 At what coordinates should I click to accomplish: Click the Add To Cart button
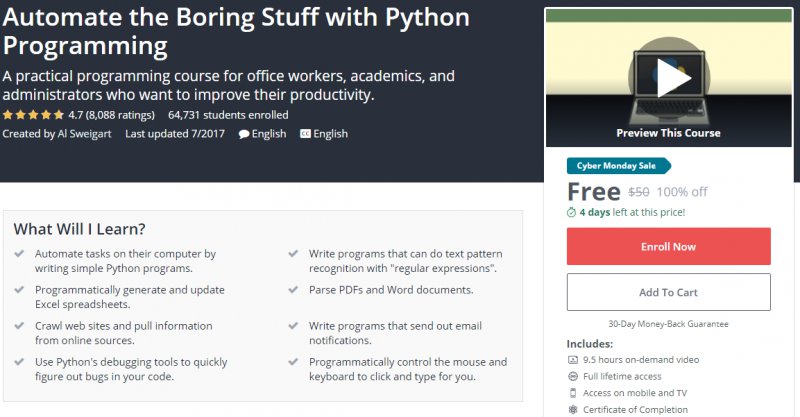click(668, 292)
